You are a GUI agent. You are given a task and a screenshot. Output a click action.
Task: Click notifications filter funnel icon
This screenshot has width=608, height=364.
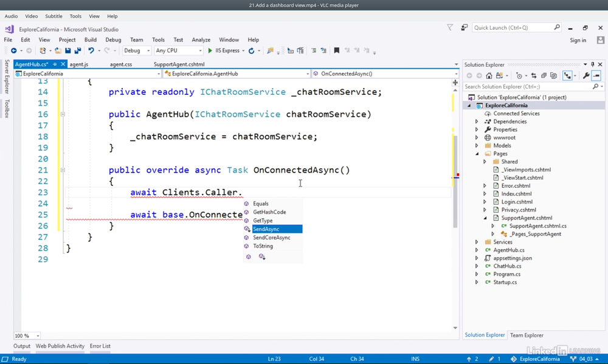coord(450,27)
